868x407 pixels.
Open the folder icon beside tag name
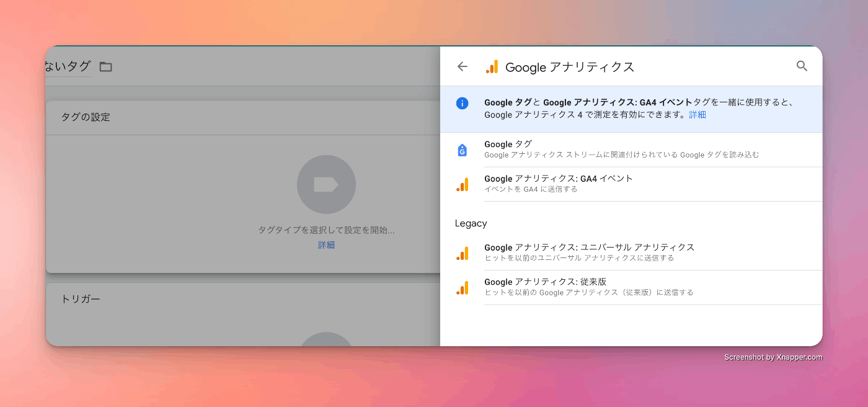pyautogui.click(x=106, y=66)
